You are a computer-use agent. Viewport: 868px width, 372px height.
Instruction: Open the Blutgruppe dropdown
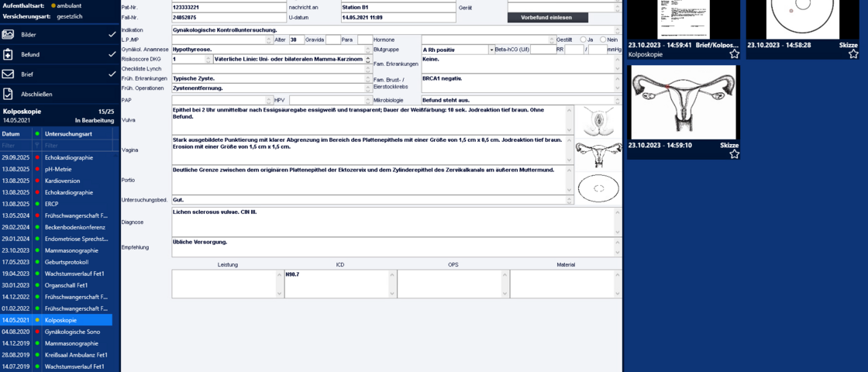(x=491, y=50)
